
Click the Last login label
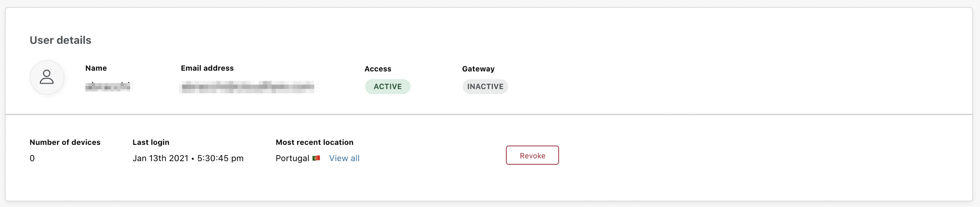[x=151, y=142]
